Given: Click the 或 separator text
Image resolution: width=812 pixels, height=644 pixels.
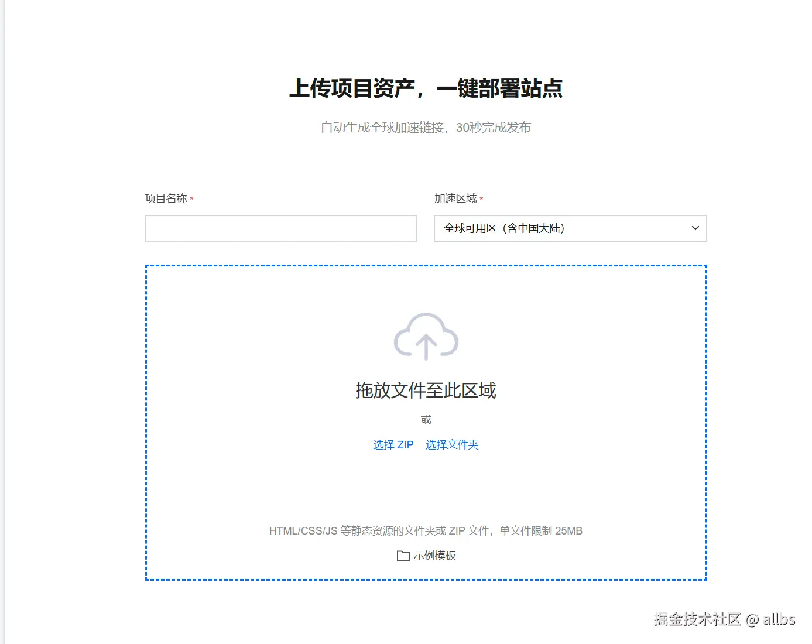Looking at the screenshot, I should (426, 419).
